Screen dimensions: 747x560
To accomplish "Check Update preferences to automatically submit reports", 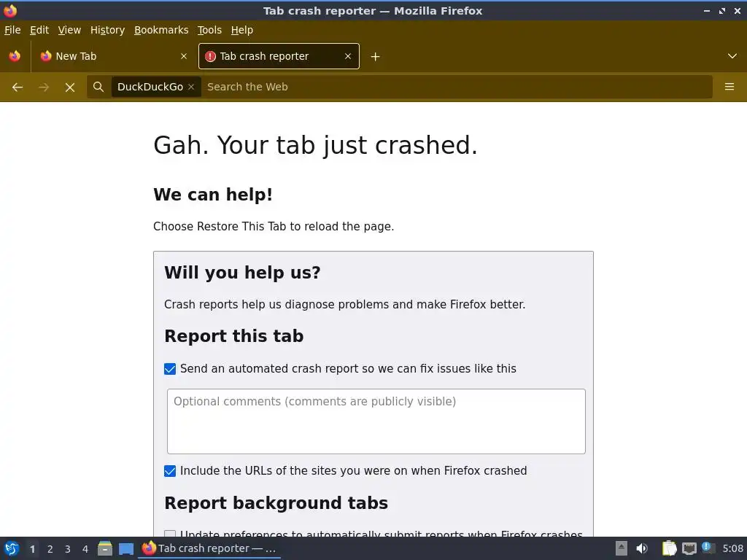I will [170, 534].
